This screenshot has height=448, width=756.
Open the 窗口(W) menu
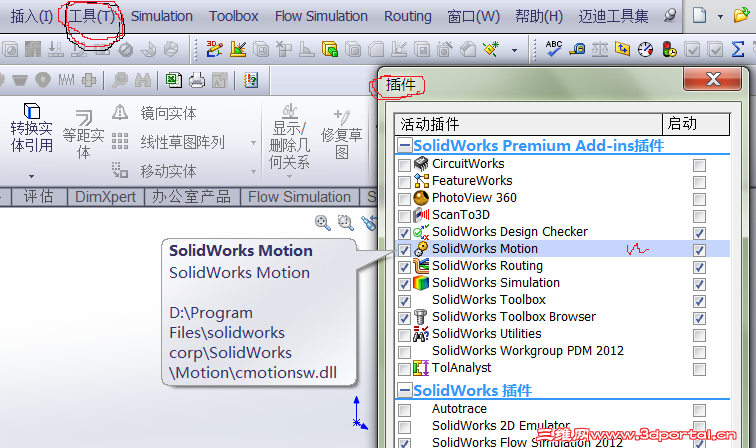[473, 16]
